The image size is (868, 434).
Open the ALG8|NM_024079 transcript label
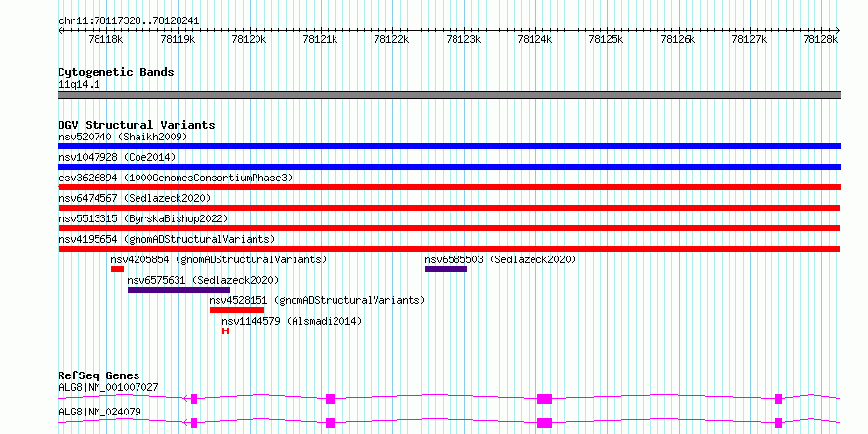click(99, 412)
